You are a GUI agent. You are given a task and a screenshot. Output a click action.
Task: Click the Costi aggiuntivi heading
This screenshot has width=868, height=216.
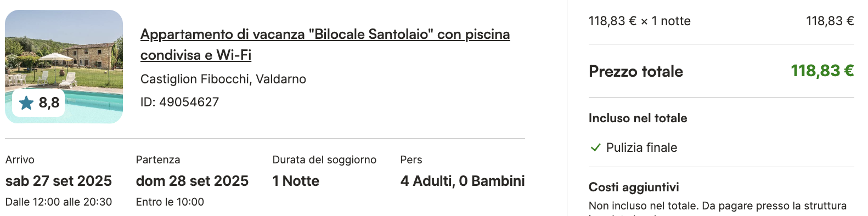[634, 187]
